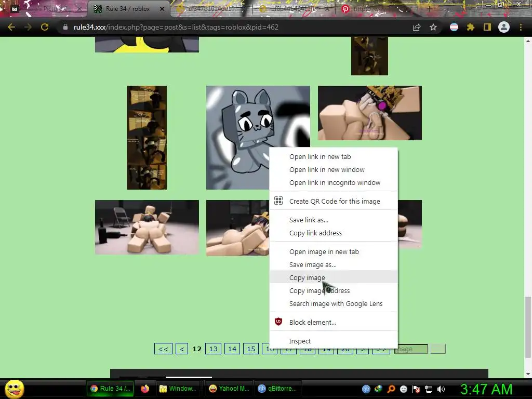Go to page 15
The width and height of the screenshot is (532, 399).
[251, 349]
